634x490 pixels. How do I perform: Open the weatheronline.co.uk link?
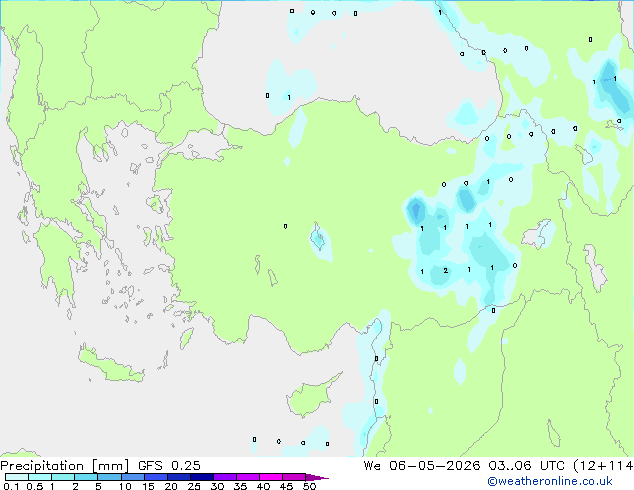coord(550,481)
